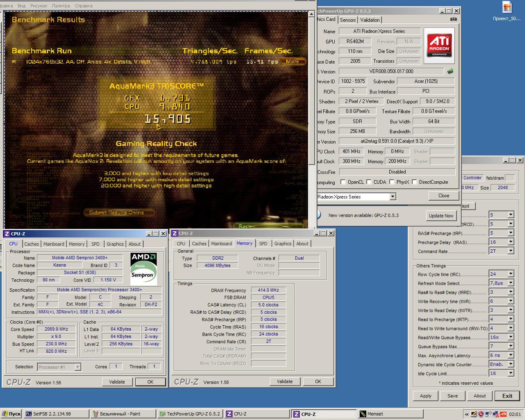The image size is (525, 420).
Task: Open the Read/Write Queue Bypass dropdown
Action: coord(511,337)
